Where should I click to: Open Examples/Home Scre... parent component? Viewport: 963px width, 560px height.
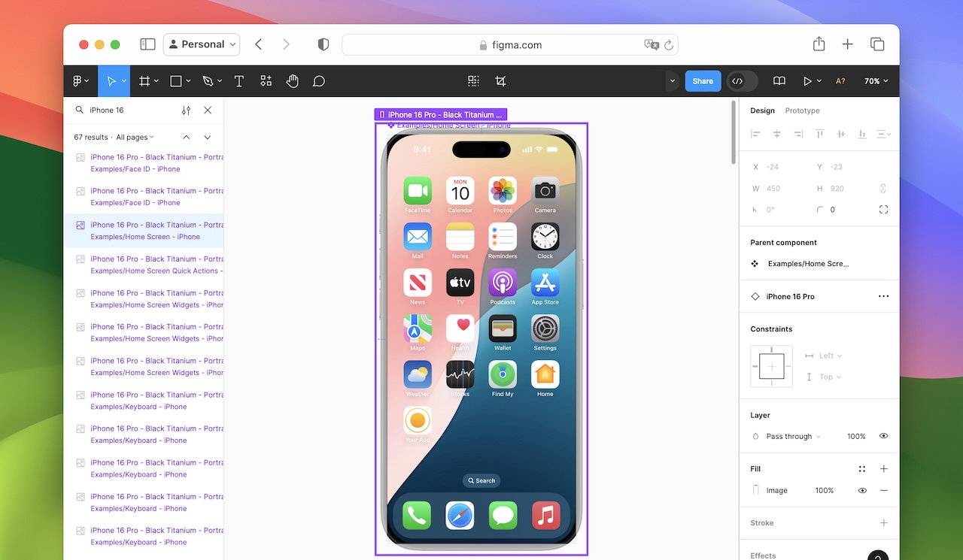coord(800,264)
